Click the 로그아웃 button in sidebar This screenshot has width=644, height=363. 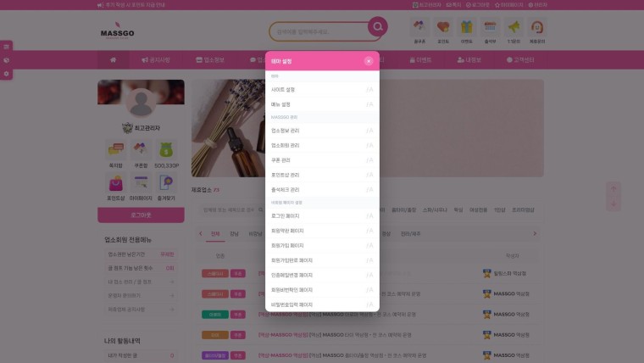[141, 215]
